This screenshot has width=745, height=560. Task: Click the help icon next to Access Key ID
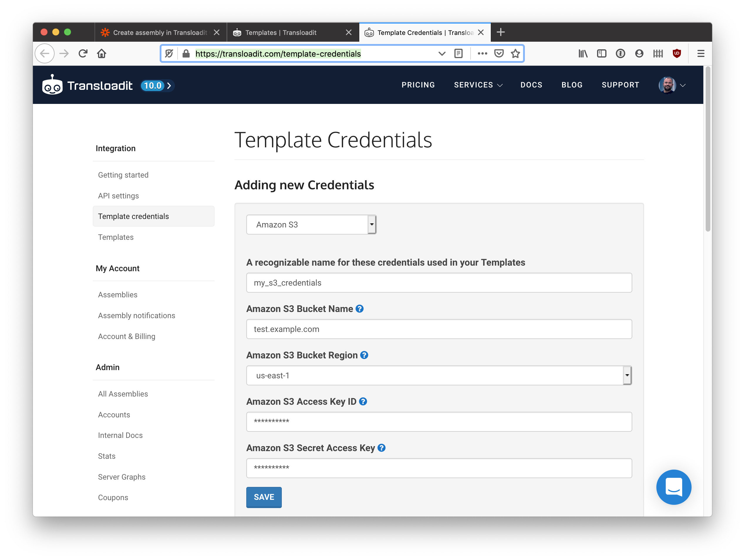pyautogui.click(x=366, y=402)
